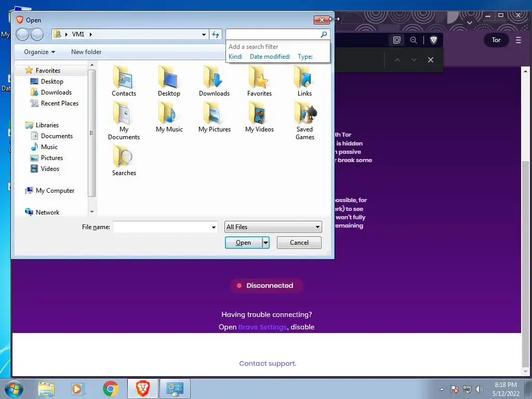The width and height of the screenshot is (532, 399).
Task: Open the Windows Start menu
Action: 14,389
